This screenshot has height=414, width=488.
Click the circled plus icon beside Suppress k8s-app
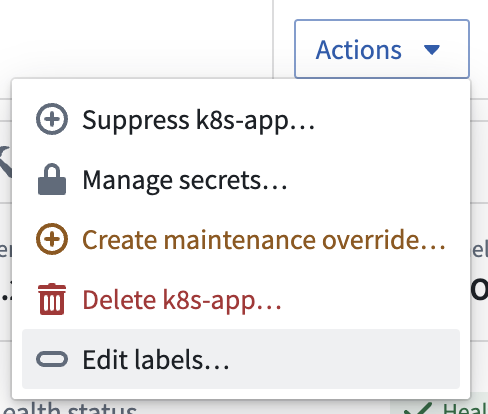tap(52, 119)
